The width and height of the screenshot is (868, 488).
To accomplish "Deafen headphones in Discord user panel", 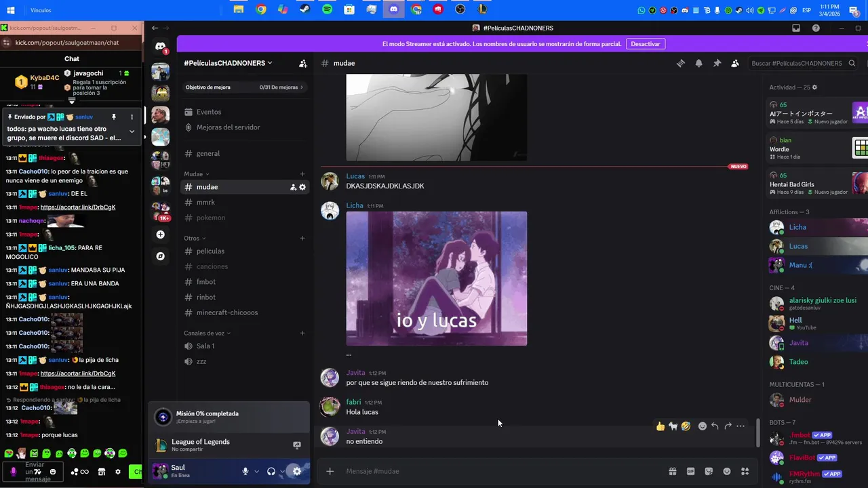I will [271, 471].
